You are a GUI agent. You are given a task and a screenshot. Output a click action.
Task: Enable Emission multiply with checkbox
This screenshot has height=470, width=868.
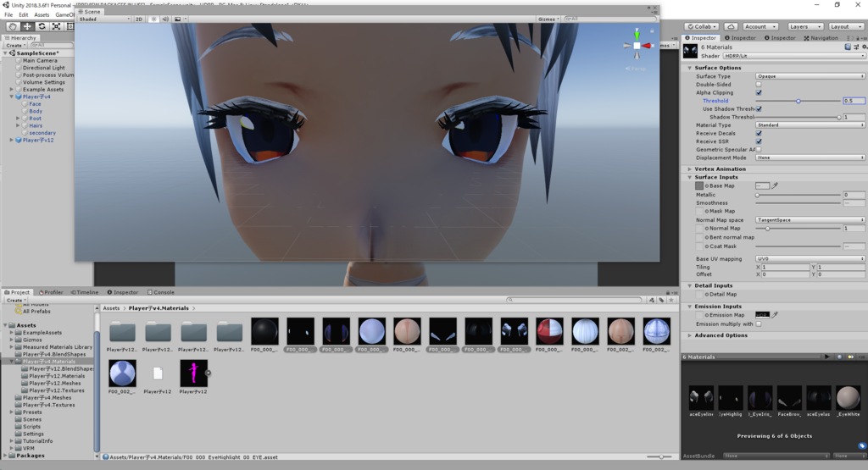pyautogui.click(x=759, y=324)
